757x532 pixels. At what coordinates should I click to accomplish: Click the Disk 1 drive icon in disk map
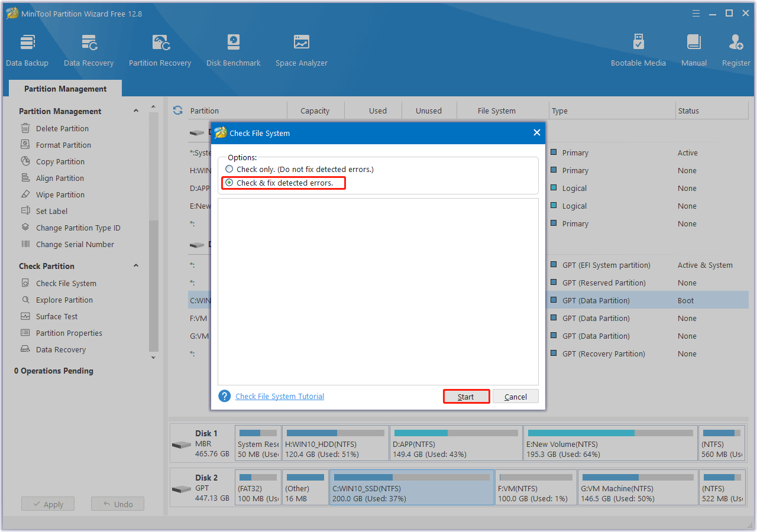tap(181, 445)
